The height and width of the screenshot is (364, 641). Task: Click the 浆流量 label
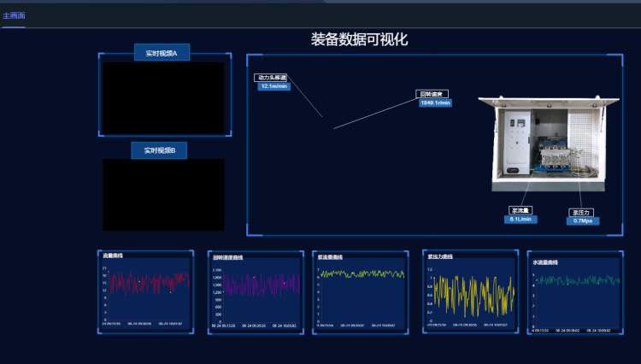[520, 210]
